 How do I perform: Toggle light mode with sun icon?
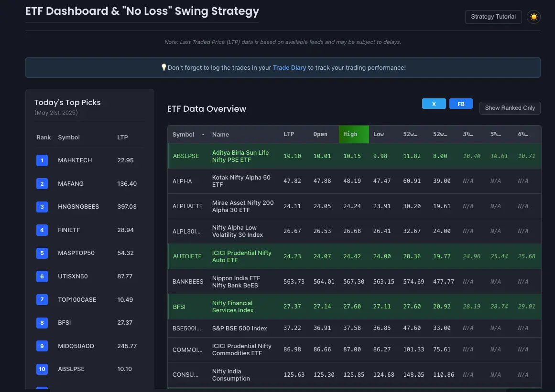tap(533, 17)
